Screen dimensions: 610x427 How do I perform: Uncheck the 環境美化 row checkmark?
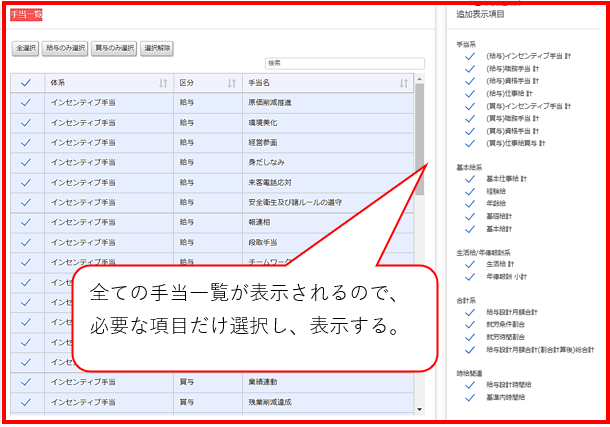pos(26,122)
